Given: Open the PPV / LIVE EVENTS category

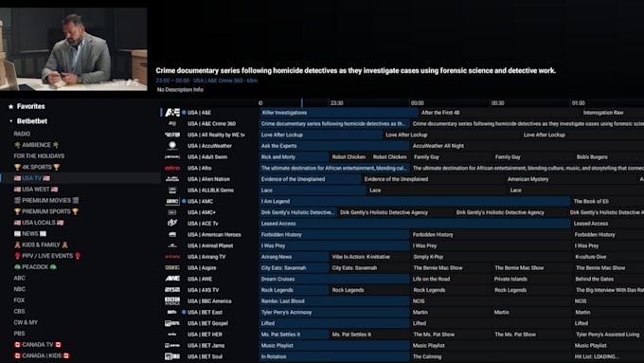Looking at the screenshot, I should (x=47, y=256).
